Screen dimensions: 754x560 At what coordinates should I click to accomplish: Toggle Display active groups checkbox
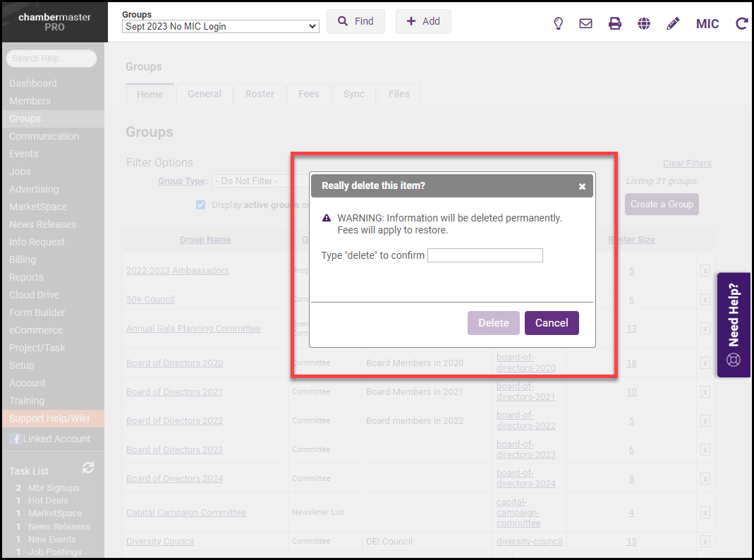200,205
